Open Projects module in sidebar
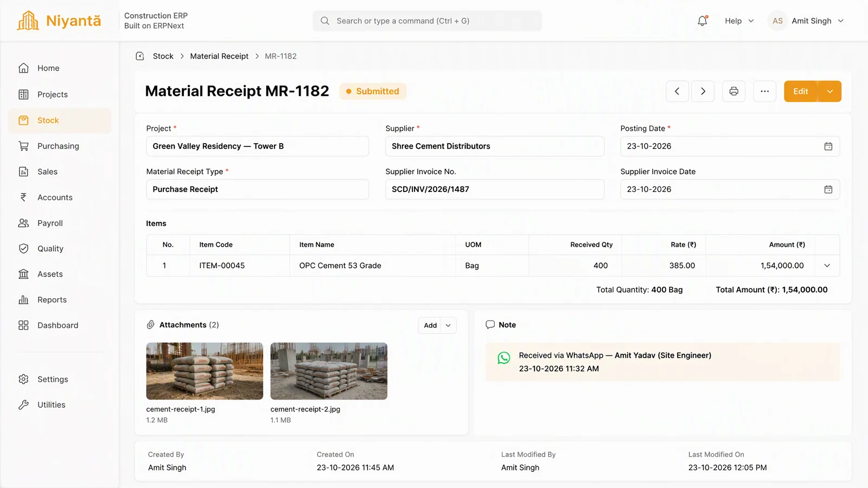The height and width of the screenshot is (488, 868). tap(60, 94)
